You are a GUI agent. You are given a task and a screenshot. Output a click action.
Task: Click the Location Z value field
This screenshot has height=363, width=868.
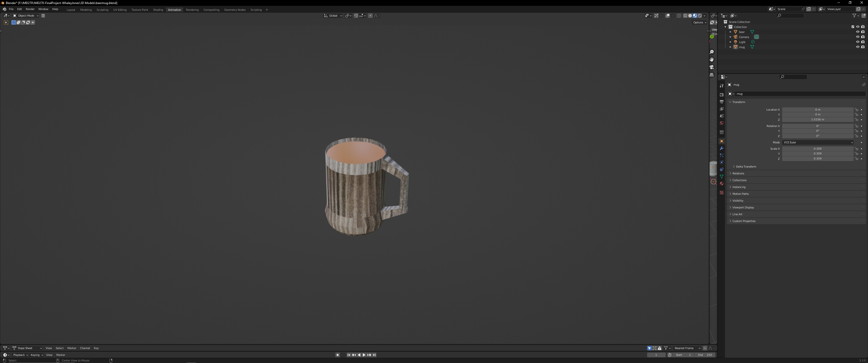(x=818, y=119)
